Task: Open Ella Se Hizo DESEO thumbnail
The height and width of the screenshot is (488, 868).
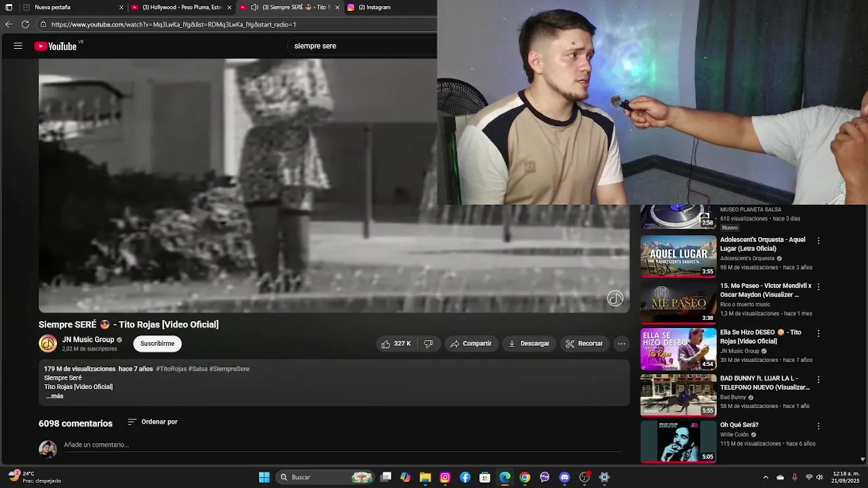Action: point(678,348)
